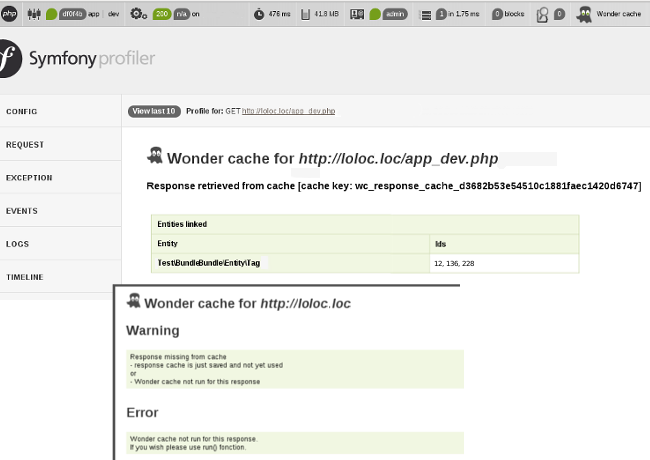Viewport: 650px width, 460px height.
Task: Open the database queries stack icon
Action: 425,15
